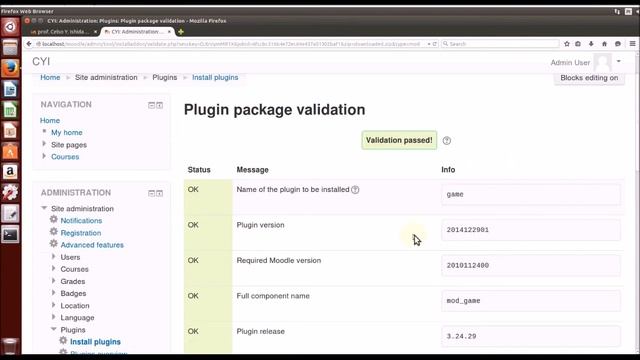Bookmark this page with the star icon
This screenshot has height=360, width=640.
coord(567,44)
